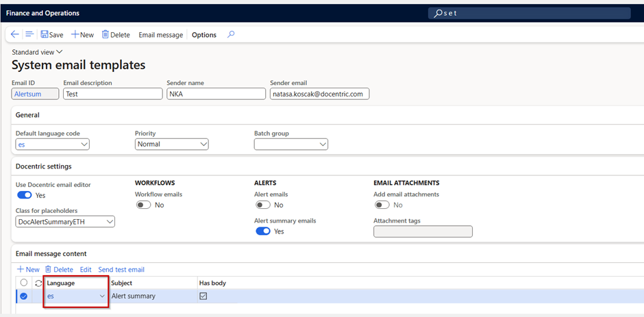
Task: Go back with the left arrow icon
Action: 15,34
